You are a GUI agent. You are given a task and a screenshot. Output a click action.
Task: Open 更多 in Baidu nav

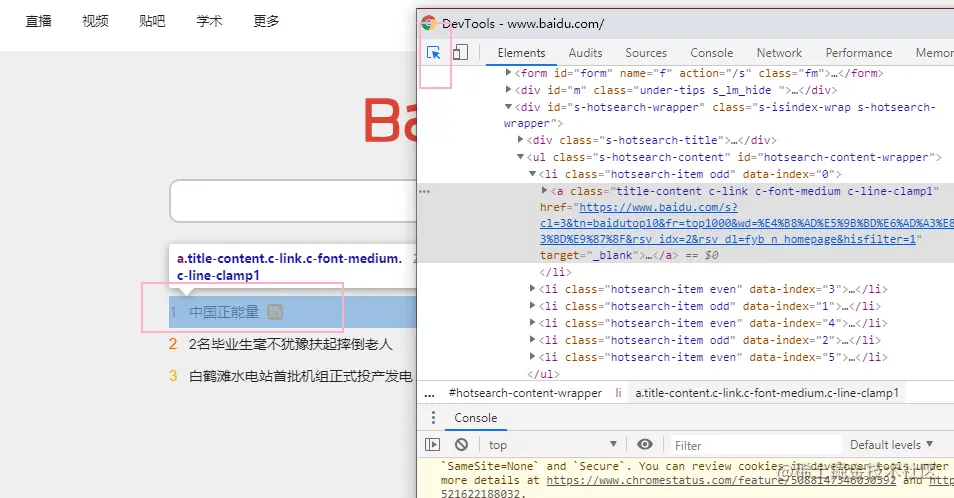tap(266, 21)
